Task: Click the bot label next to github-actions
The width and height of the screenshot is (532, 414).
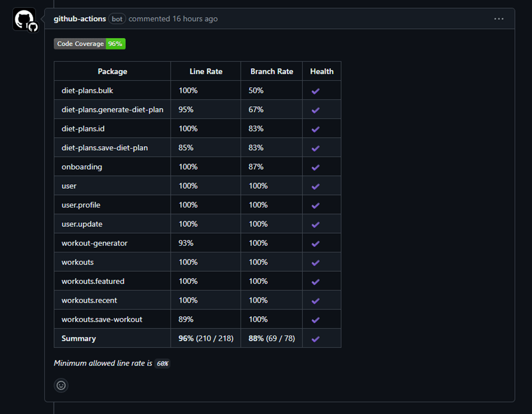Action: (x=117, y=19)
